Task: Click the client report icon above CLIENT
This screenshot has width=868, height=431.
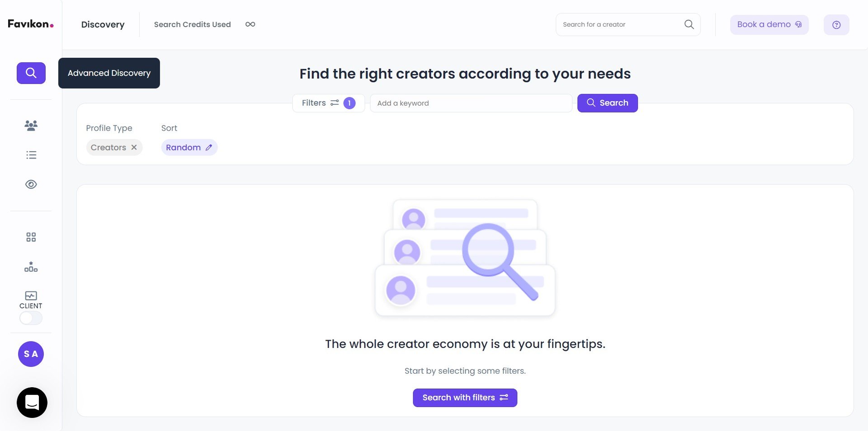Action: [31, 296]
